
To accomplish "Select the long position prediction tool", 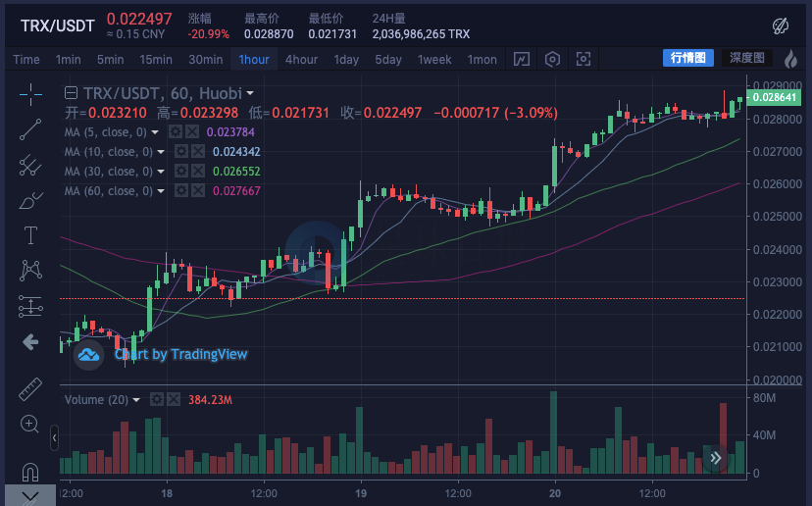I will [30, 306].
